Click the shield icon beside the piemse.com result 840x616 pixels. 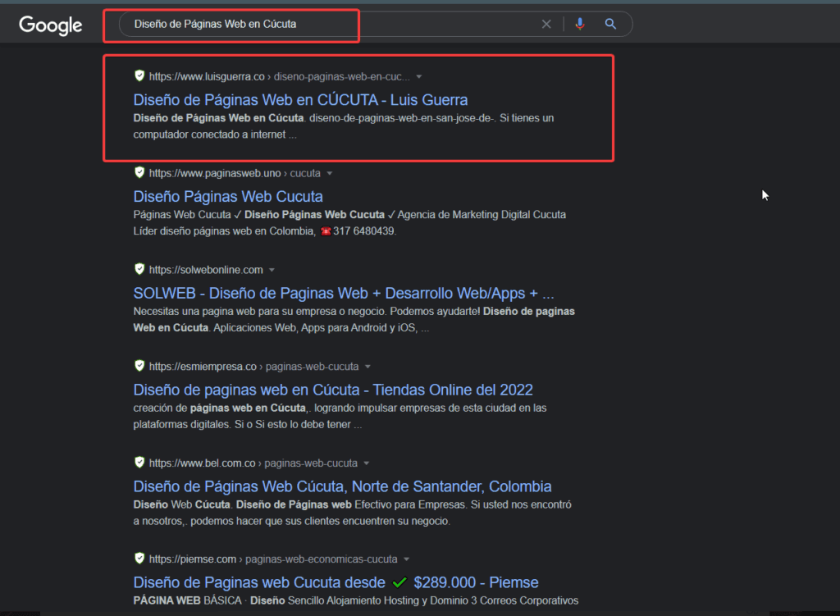click(x=139, y=558)
